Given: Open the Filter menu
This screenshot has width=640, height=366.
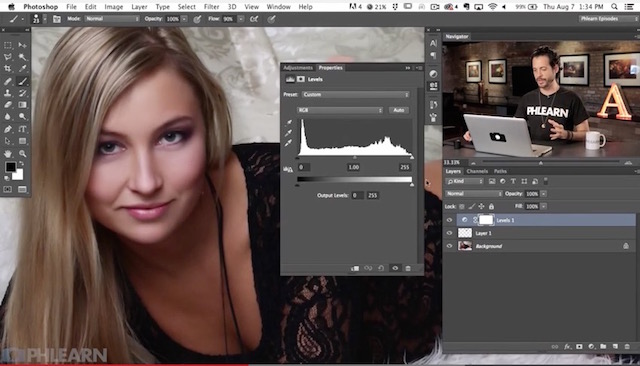Looking at the screenshot, I should (211, 7).
